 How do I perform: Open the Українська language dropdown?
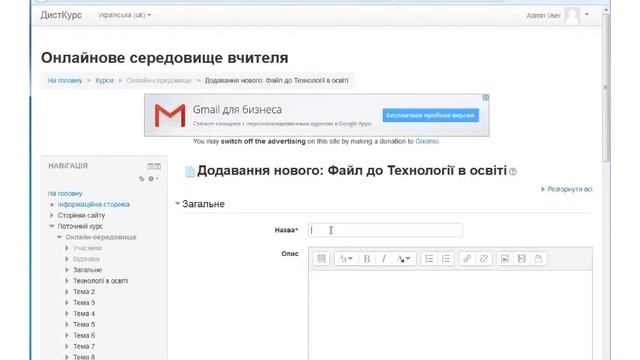124,15
